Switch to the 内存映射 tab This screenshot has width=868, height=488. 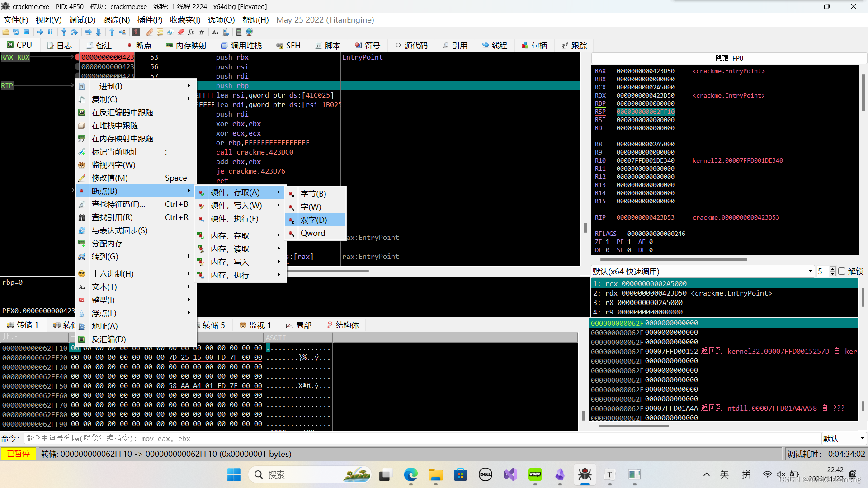click(186, 45)
